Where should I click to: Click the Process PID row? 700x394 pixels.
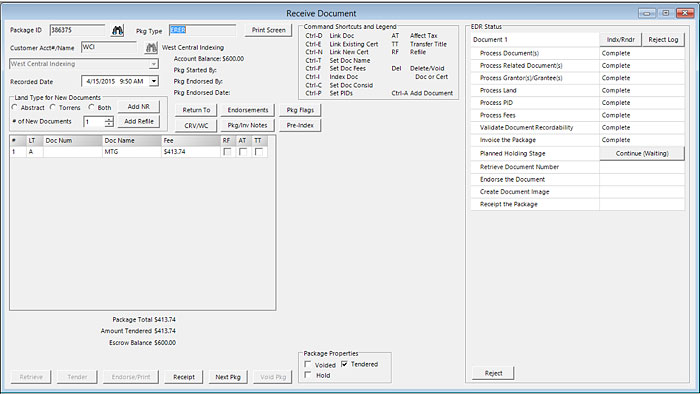pyautogui.click(x=577, y=103)
